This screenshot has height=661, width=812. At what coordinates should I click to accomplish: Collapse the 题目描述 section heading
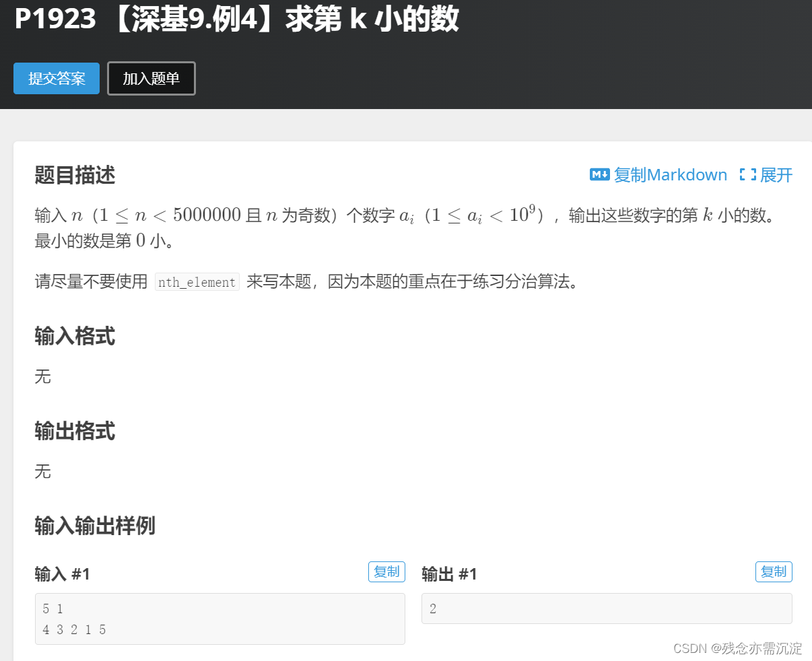(74, 176)
